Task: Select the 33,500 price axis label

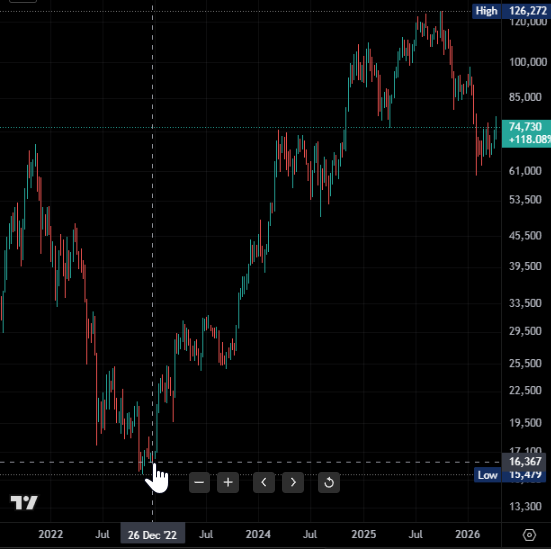Action: tap(525, 303)
